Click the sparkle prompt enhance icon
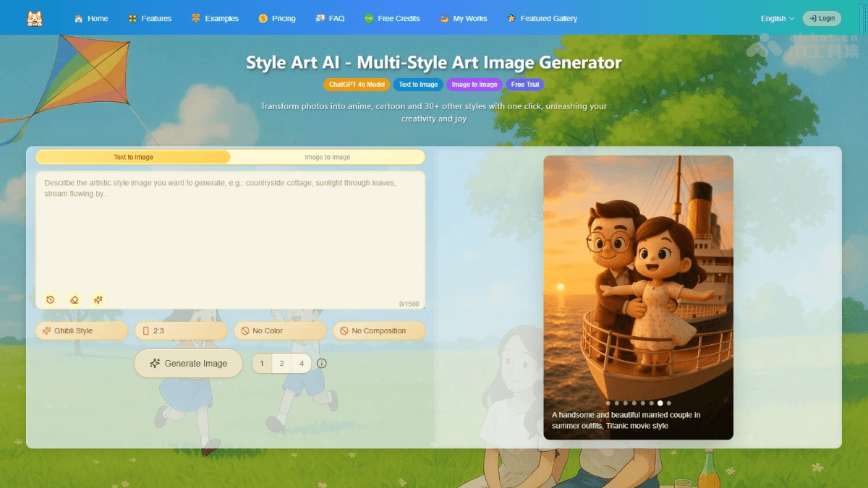This screenshot has height=488, width=868. 98,299
